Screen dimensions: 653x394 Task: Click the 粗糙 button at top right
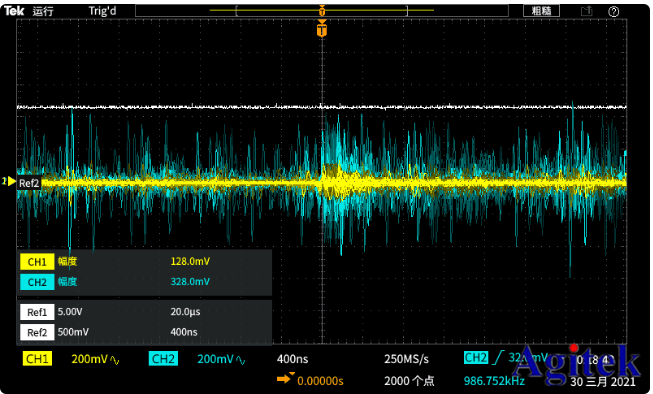(541, 11)
